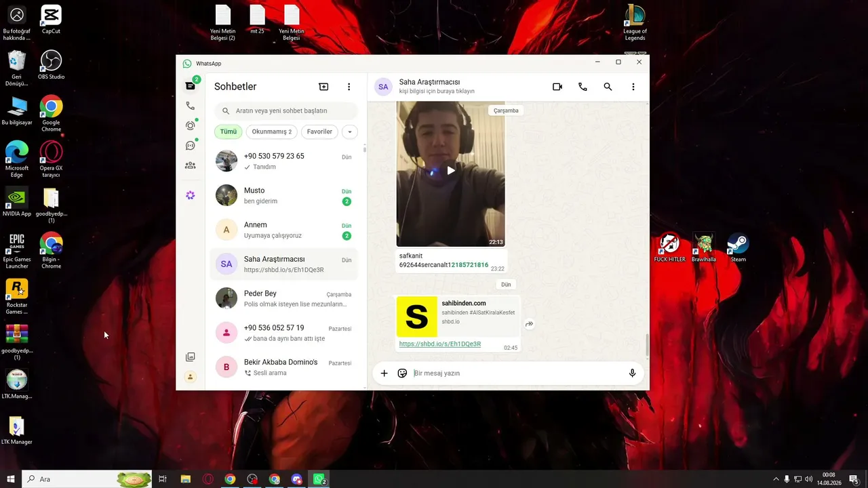Screen dimensions: 868x488
Task: Open the profile icon at sidebar bottom
Action: point(191,377)
